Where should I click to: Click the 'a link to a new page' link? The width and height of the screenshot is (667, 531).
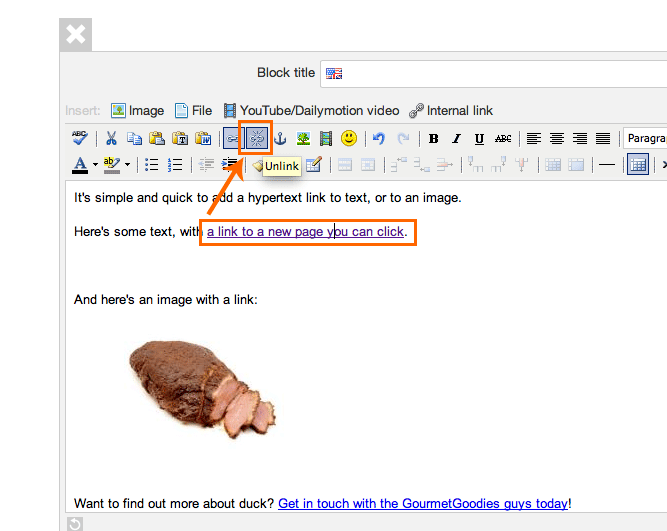point(305,232)
